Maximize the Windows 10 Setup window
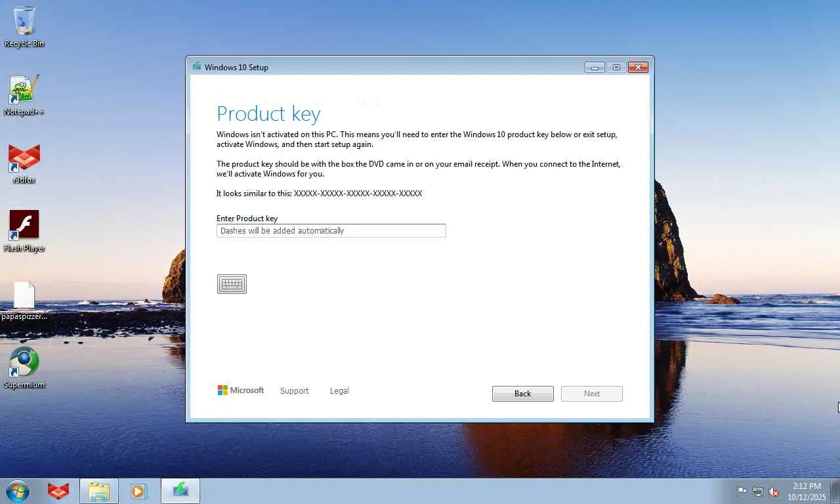840x504 pixels. [x=616, y=67]
